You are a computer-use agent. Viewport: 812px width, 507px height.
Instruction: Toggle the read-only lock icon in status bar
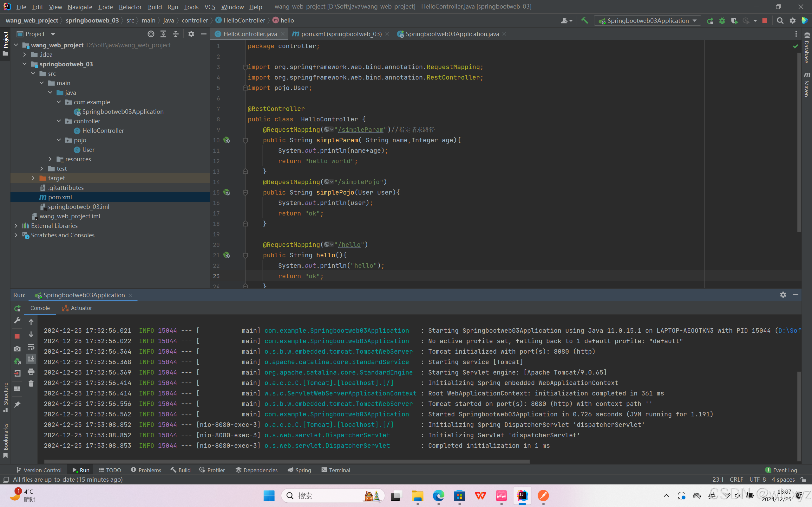pos(803,479)
